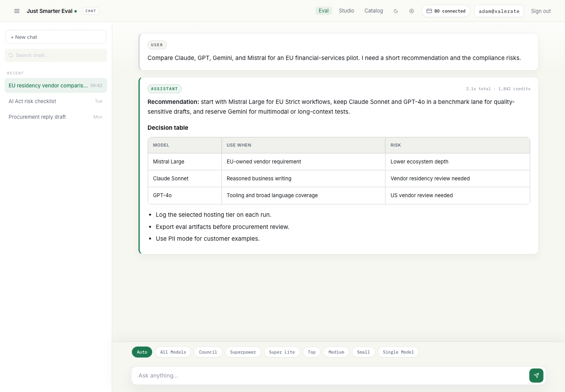
Task: Toggle dark mode moon icon
Action: tap(396, 11)
